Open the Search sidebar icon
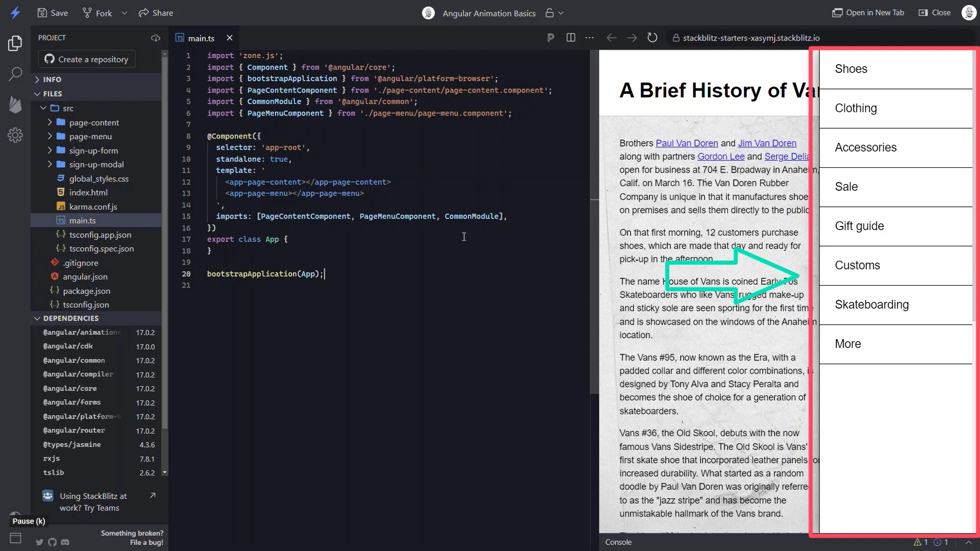Screen dimensions: 980x551 point(15,74)
